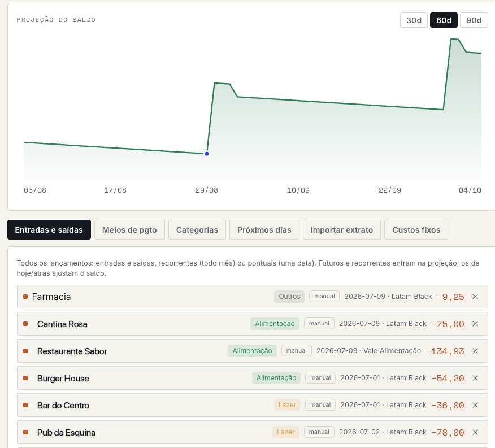The width and height of the screenshot is (495, 448).
Task: Click the -9,25 amount
Action: coord(450,297)
